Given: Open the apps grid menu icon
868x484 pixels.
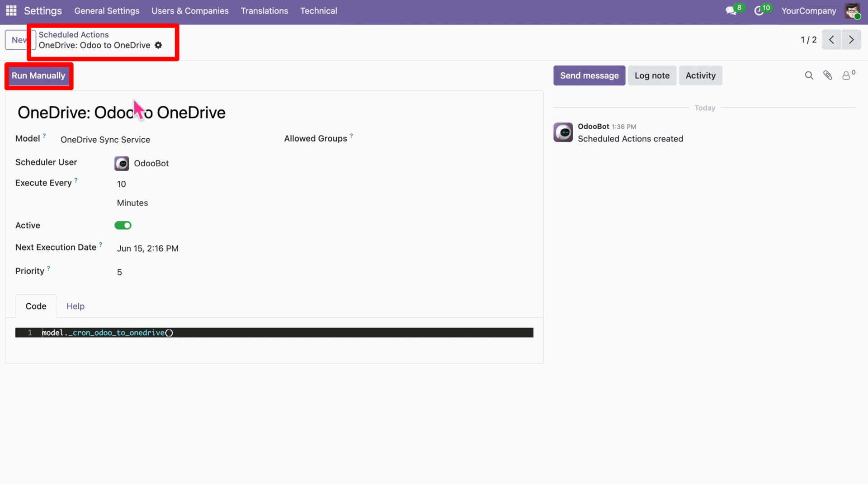Looking at the screenshot, I should click(x=11, y=10).
